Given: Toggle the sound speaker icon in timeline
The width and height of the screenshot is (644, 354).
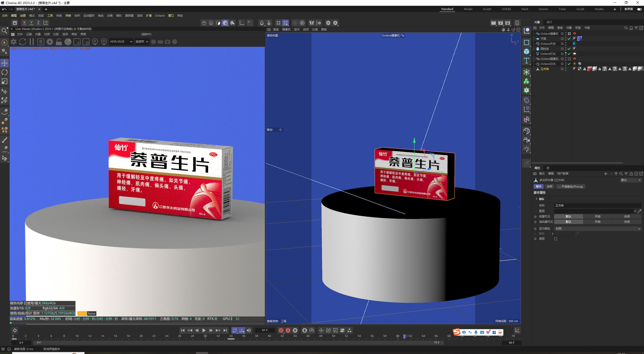Looking at the screenshot, I should 249,330.
